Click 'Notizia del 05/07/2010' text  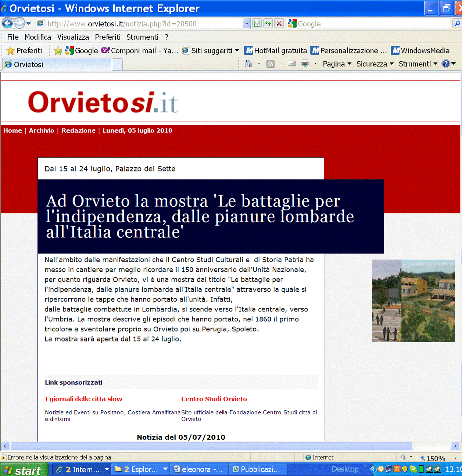[x=181, y=437]
